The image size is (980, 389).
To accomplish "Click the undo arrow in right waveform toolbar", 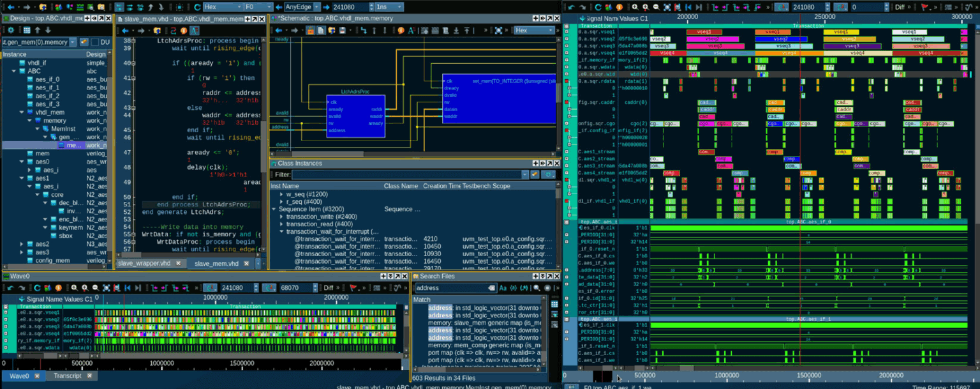I will (x=571, y=7).
